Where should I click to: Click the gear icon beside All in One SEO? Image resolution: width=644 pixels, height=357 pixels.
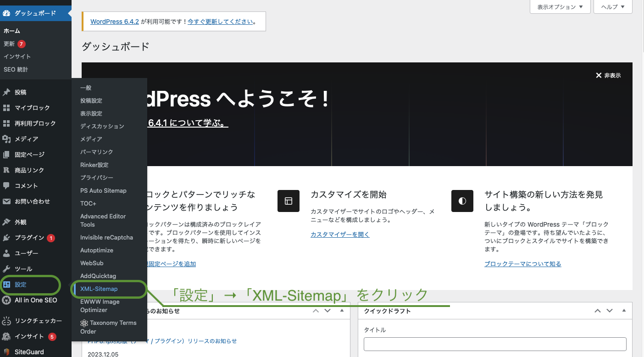(6, 300)
